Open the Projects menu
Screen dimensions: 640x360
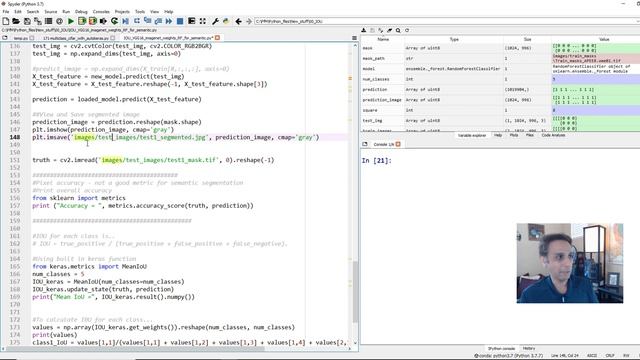[x=122, y=11]
